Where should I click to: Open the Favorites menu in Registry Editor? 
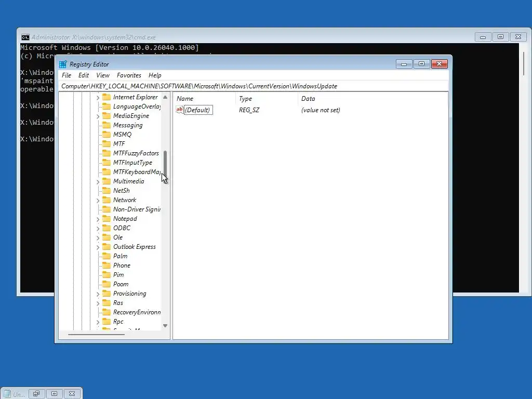click(x=129, y=75)
